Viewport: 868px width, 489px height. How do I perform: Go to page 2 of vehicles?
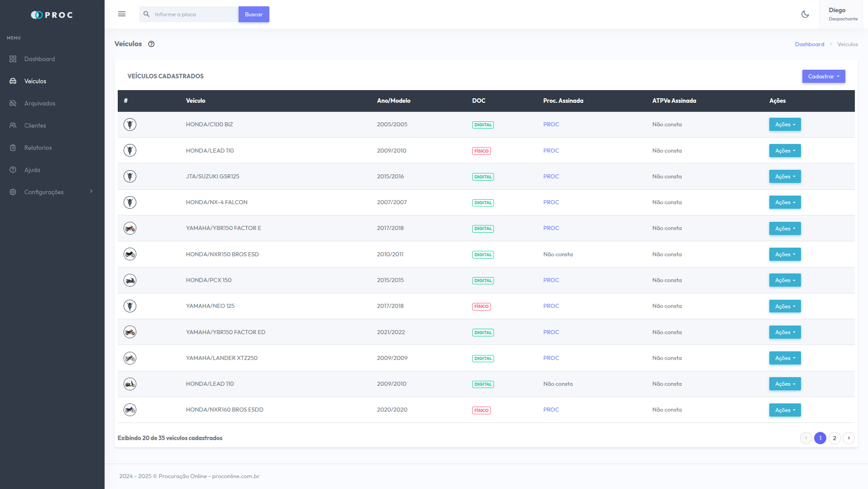pyautogui.click(x=834, y=438)
